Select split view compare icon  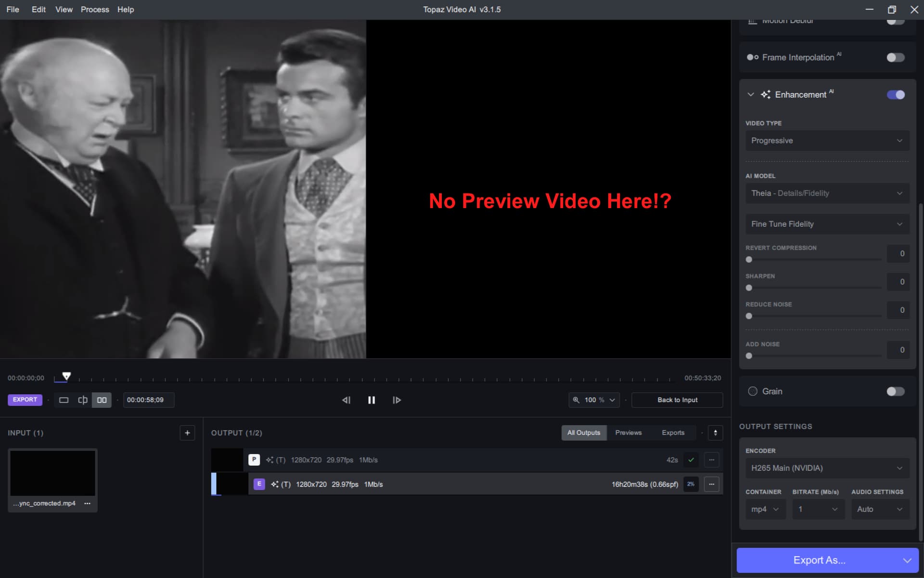click(x=83, y=400)
